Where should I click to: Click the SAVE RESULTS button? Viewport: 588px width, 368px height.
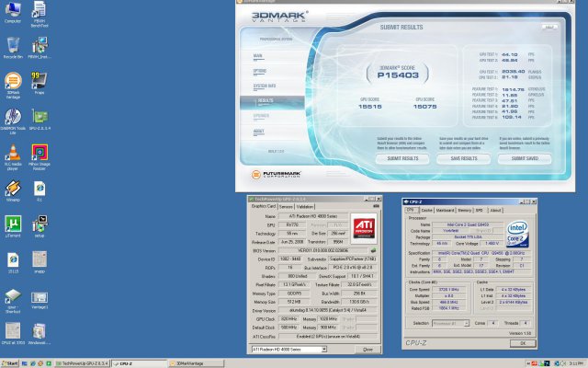coord(463,159)
